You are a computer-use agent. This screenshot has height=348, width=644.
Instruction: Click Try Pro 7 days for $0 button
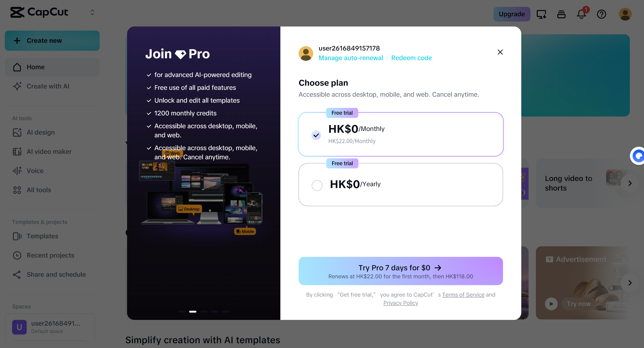pos(401,271)
